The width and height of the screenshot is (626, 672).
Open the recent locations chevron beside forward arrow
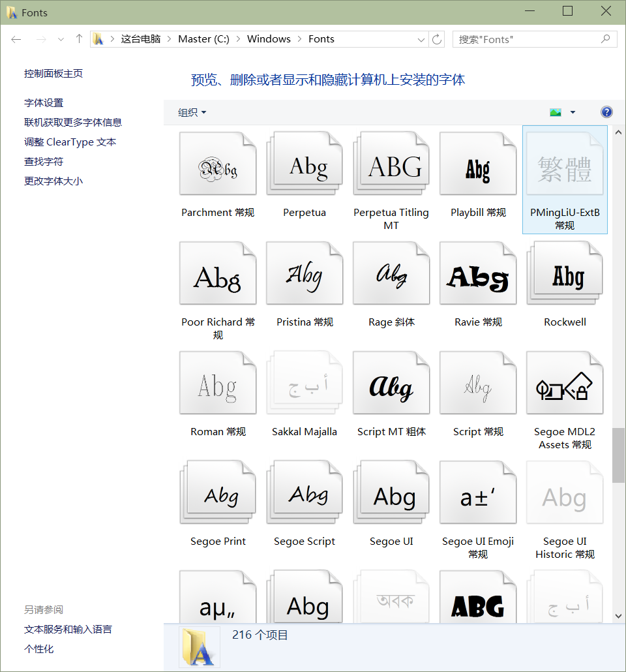pyautogui.click(x=60, y=39)
